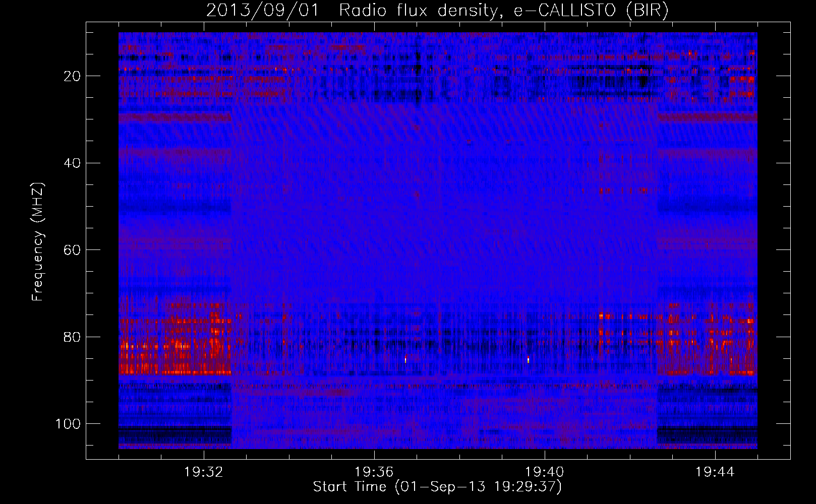
Task: Click the 100 frequency tick label
Action: coord(68,424)
